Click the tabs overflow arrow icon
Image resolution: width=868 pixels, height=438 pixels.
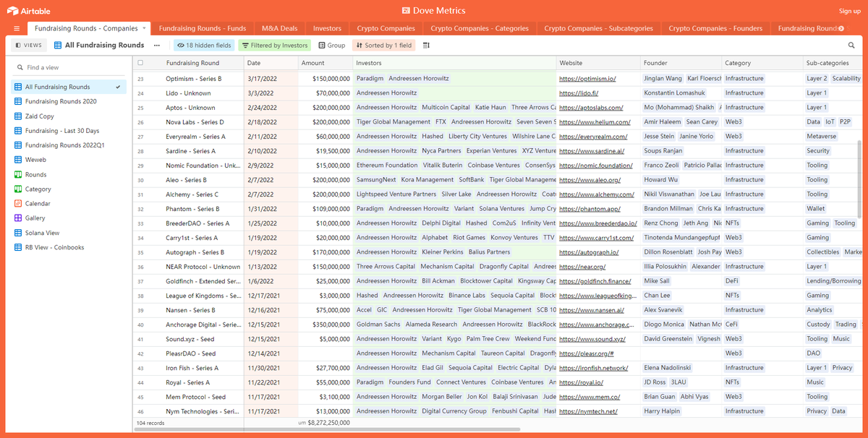[x=841, y=28]
